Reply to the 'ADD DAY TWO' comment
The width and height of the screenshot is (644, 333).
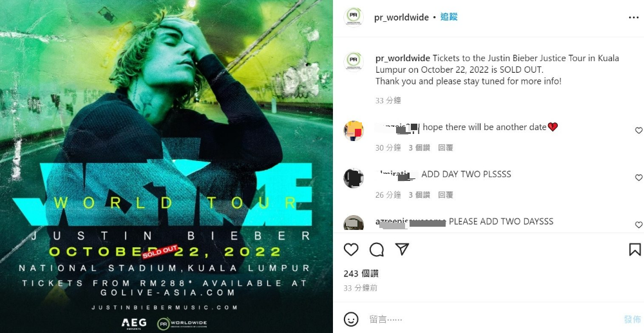(x=445, y=195)
